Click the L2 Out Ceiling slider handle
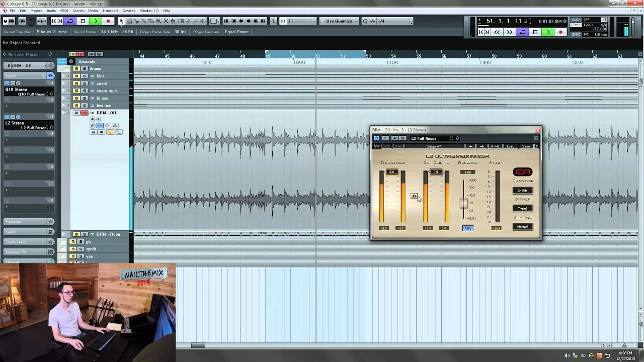Screen dimensions: 644x362 pos(436,172)
